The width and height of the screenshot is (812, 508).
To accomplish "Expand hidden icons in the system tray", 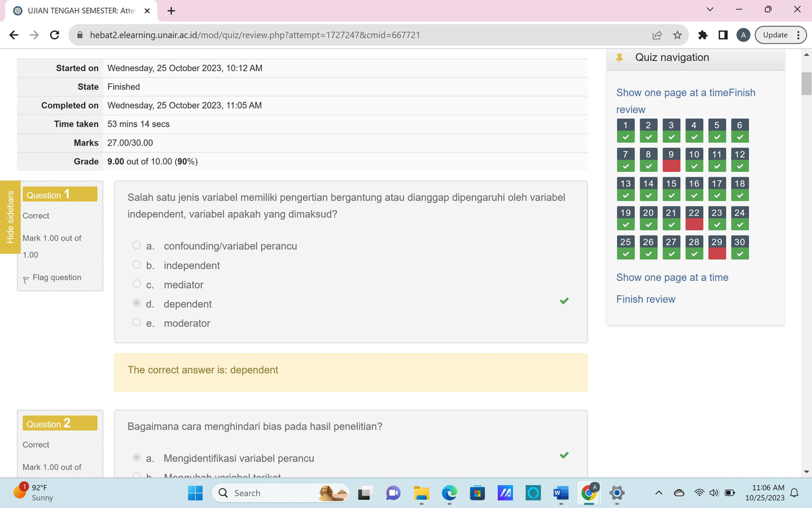I will click(658, 493).
